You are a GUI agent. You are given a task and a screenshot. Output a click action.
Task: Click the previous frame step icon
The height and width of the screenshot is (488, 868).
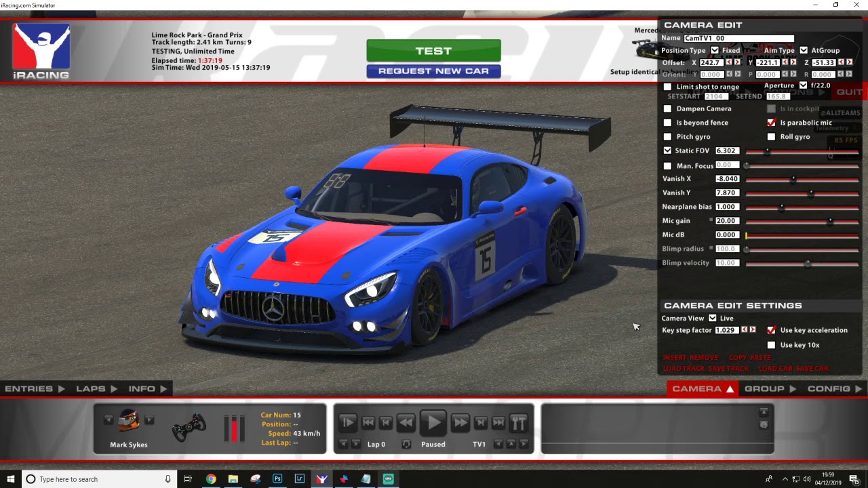pyautogui.click(x=386, y=422)
